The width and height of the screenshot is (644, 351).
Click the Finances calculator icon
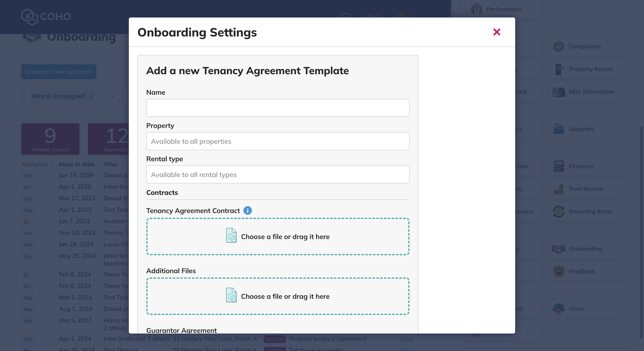coord(559,166)
